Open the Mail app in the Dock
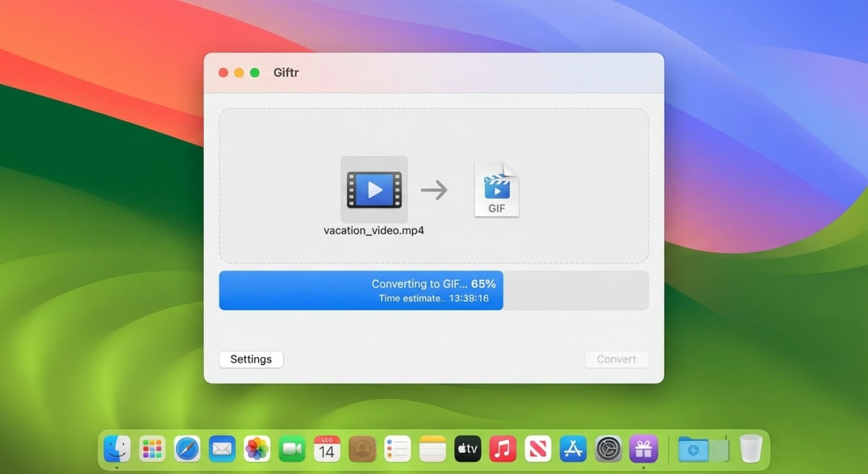The image size is (868, 474). 221,449
